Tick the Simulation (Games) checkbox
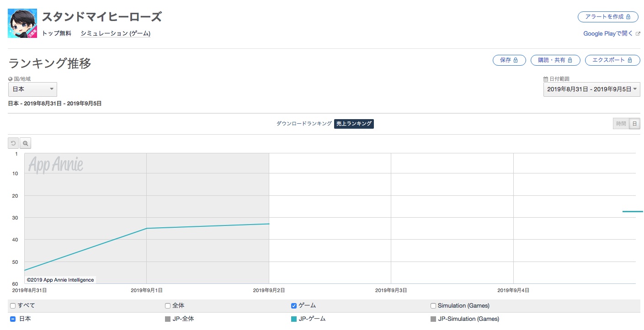 click(x=433, y=306)
